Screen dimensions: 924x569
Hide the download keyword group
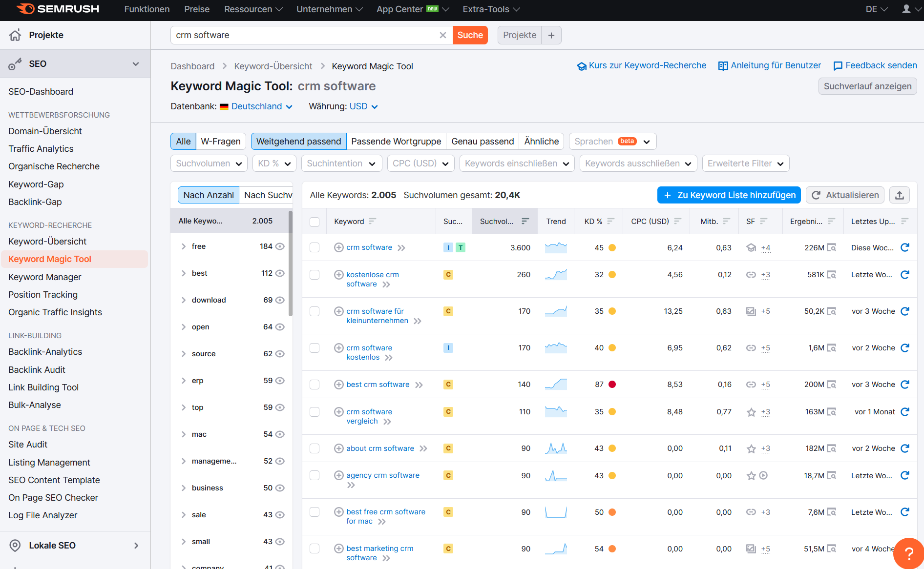(280, 300)
